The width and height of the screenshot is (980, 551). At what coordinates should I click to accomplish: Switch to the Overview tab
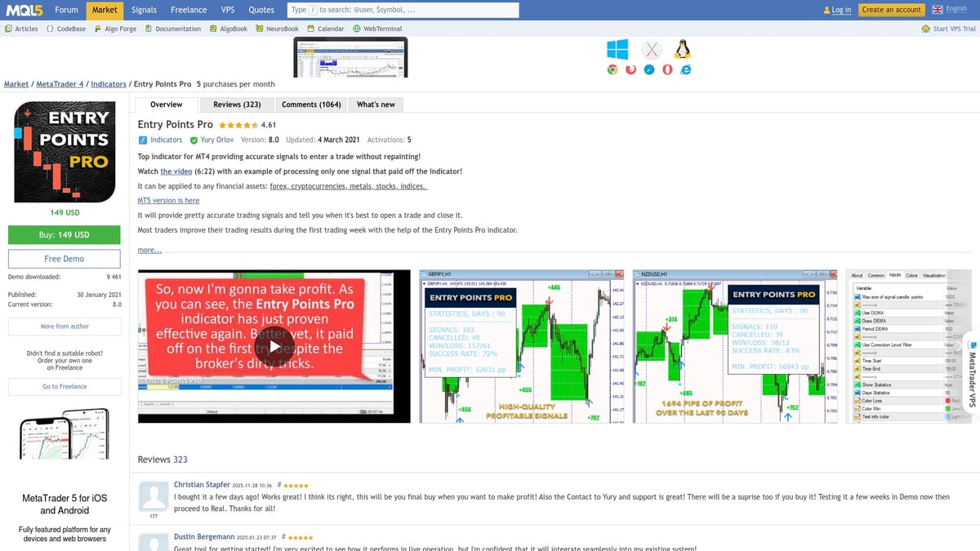point(166,104)
